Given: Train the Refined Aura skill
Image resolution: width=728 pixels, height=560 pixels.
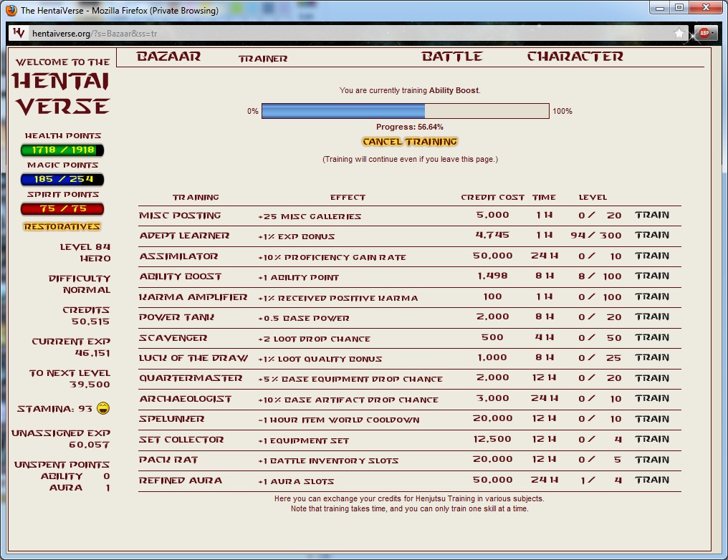Looking at the screenshot, I should pyautogui.click(x=652, y=481).
